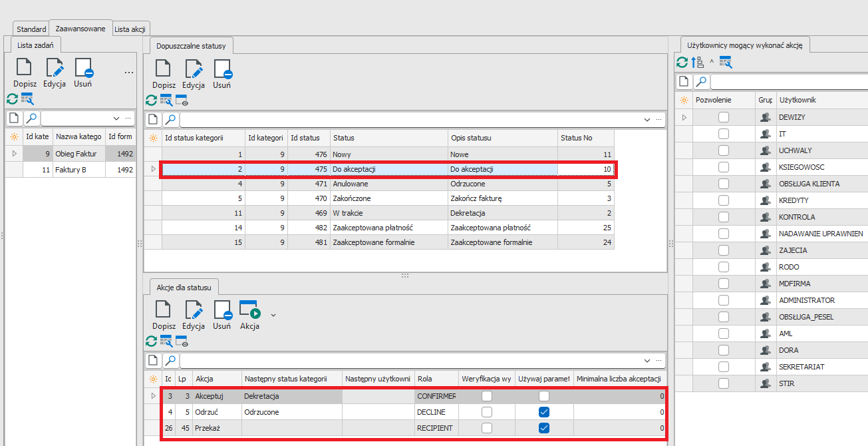Enable Pozwolenie checkbox for KSIEGOWOSC
This screenshot has height=446, width=868.
pyautogui.click(x=723, y=167)
